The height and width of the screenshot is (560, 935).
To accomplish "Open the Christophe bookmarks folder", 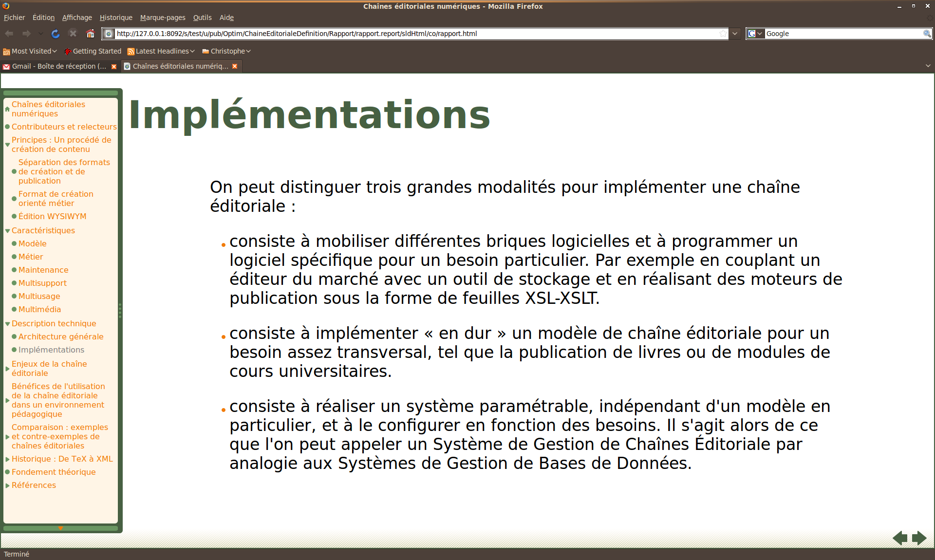I will tap(226, 51).
